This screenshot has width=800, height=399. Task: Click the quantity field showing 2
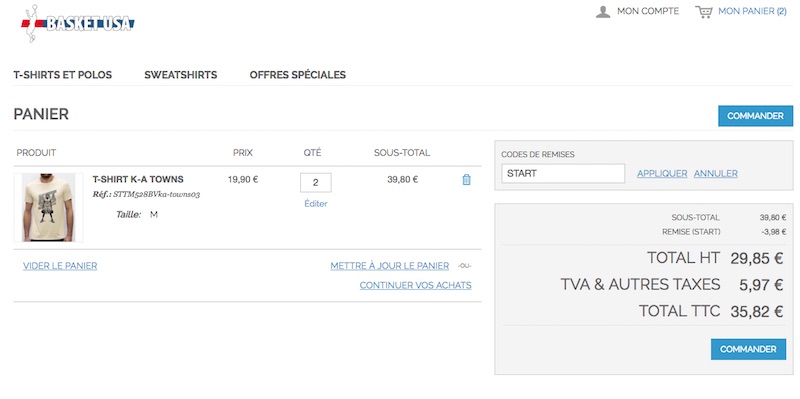315,183
